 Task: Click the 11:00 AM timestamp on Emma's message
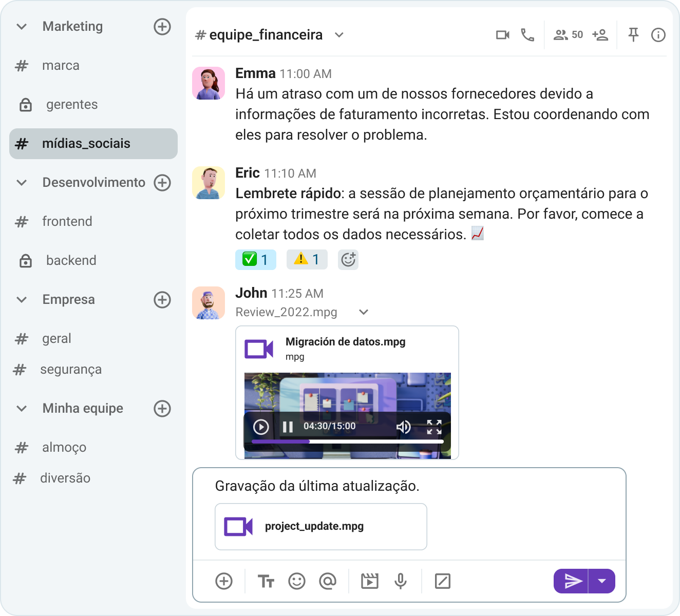point(306,74)
